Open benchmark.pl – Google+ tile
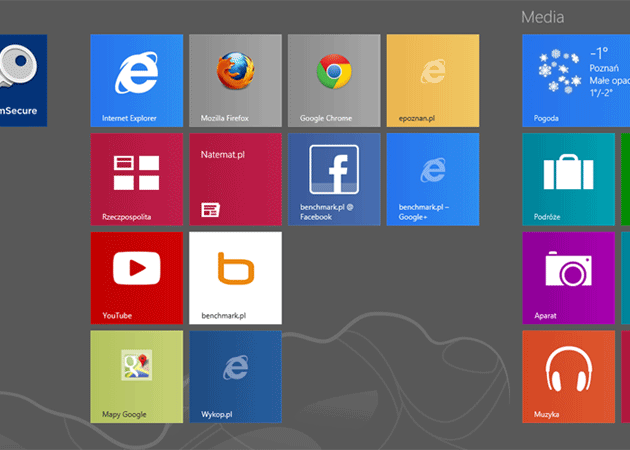This screenshot has height=450, width=630. click(433, 179)
